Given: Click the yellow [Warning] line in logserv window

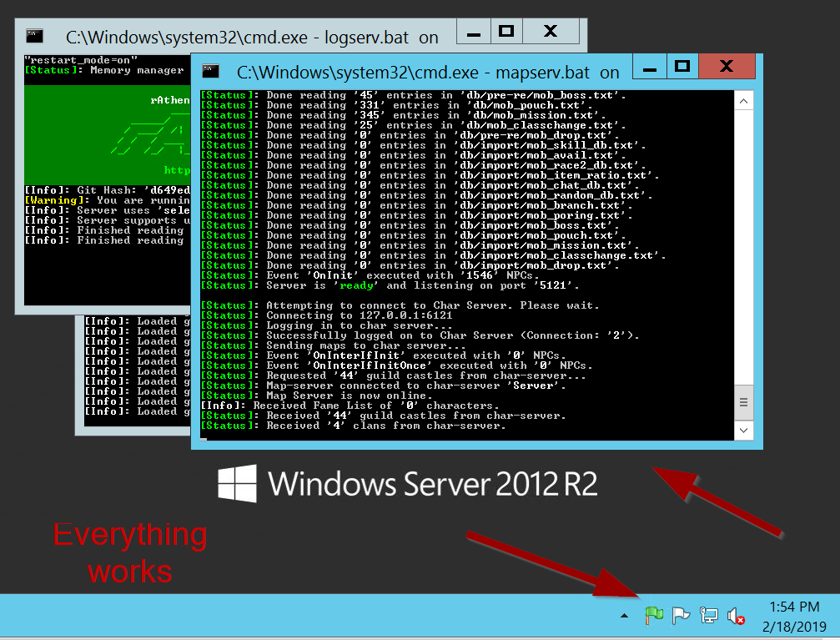Looking at the screenshot, I should (x=108, y=200).
